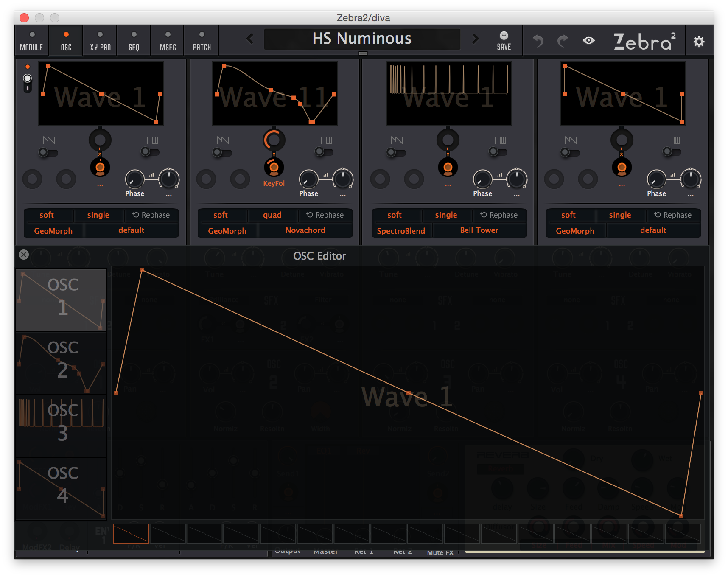This screenshot has height=577, width=728.
Task: Click the redo arrow icon
Action: (563, 41)
